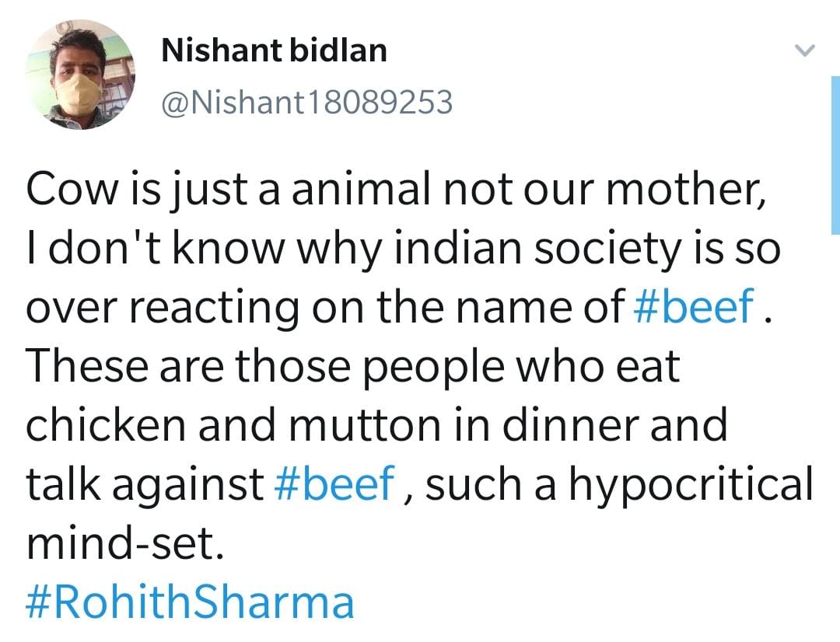Image resolution: width=840 pixels, height=642 pixels.
Task: Click the line 'I don't know why indian society'
Action: click(403, 249)
